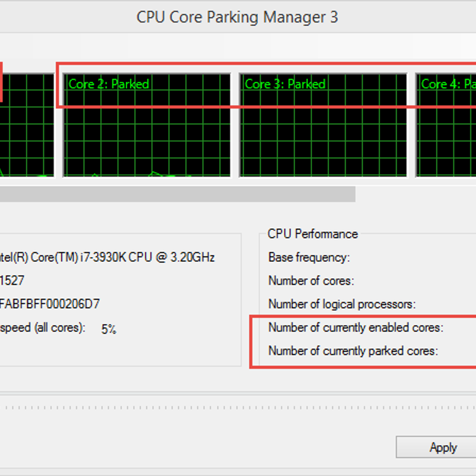Click the dotted tick-mark slider track
The width and height of the screenshot is (476, 476).
238,407
